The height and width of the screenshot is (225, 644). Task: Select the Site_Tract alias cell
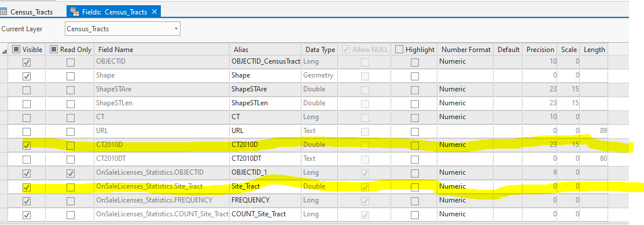point(266,186)
